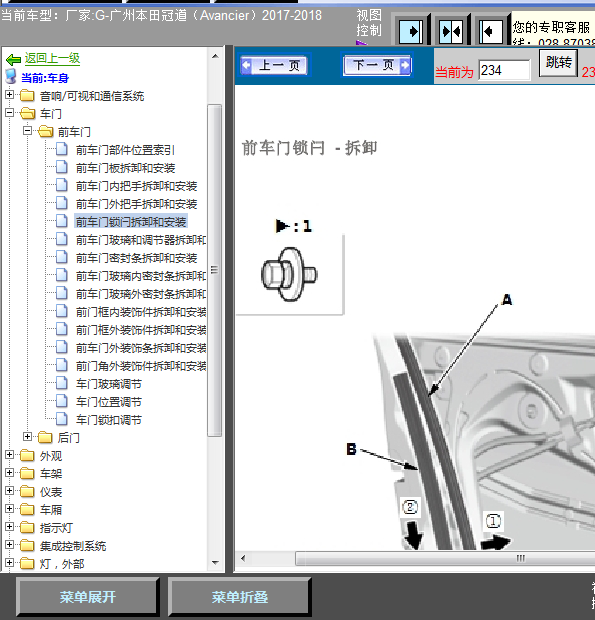
Task: Click the 仪表 folder icon
Action: (x=27, y=491)
